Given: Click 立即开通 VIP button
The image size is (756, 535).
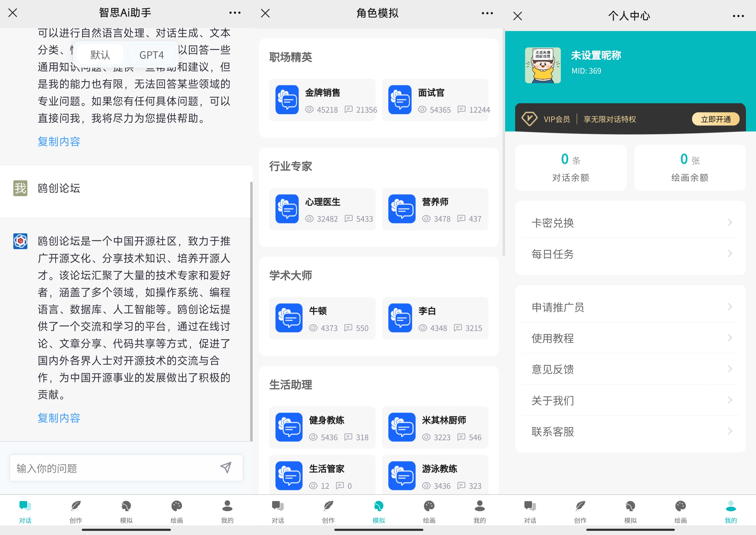Looking at the screenshot, I should [715, 119].
